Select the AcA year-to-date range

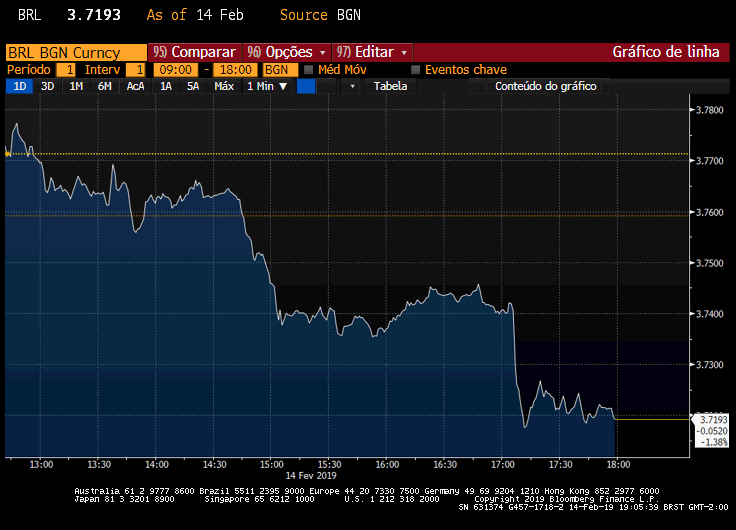coord(135,86)
